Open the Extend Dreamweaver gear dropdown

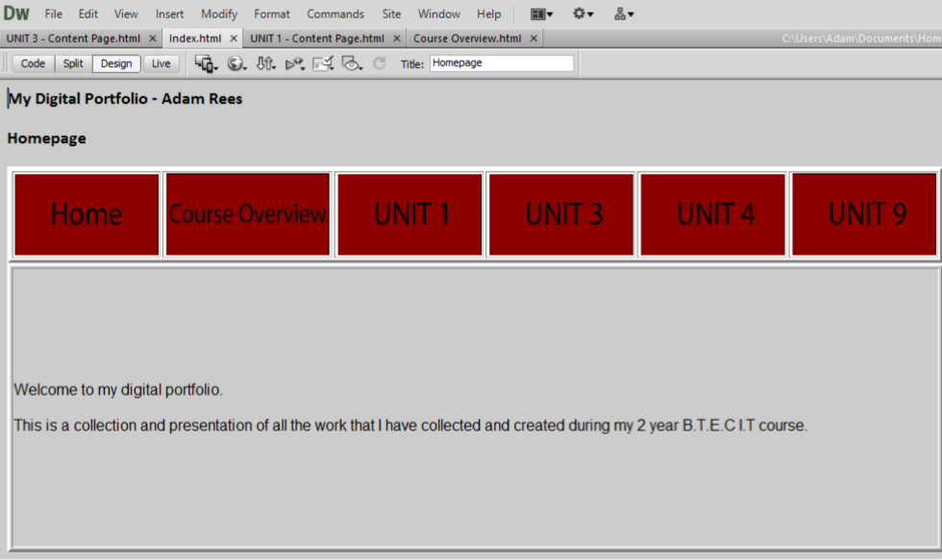[583, 13]
